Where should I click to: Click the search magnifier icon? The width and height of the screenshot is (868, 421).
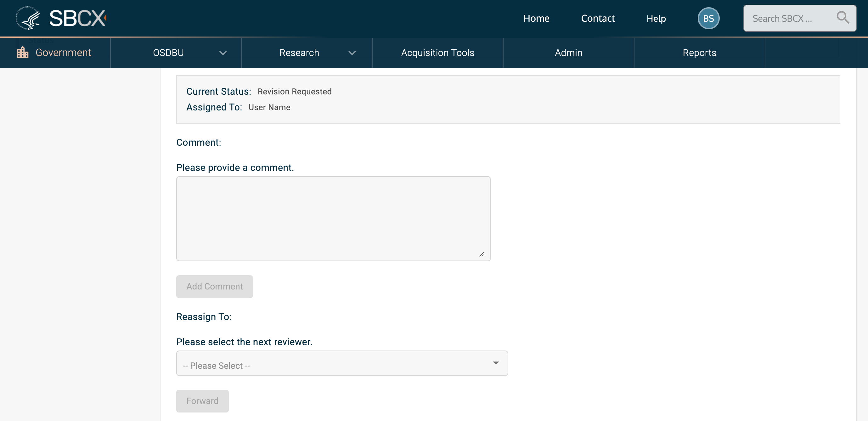tap(843, 18)
